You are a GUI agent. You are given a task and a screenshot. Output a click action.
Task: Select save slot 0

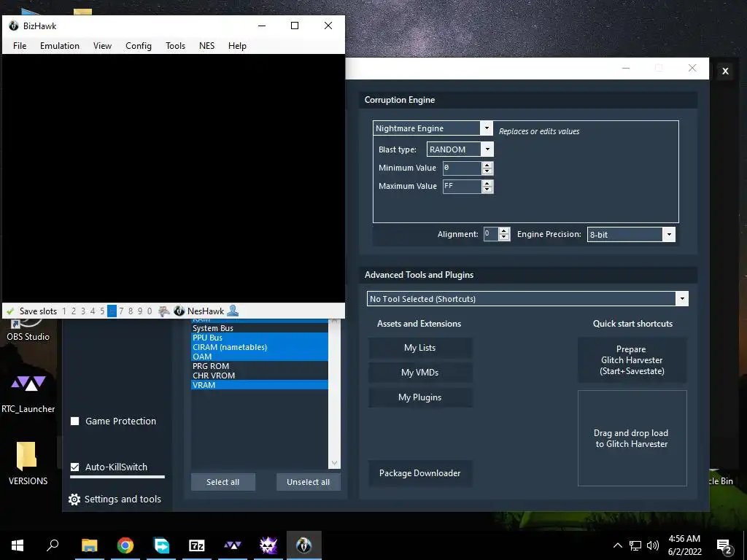pyautogui.click(x=150, y=311)
